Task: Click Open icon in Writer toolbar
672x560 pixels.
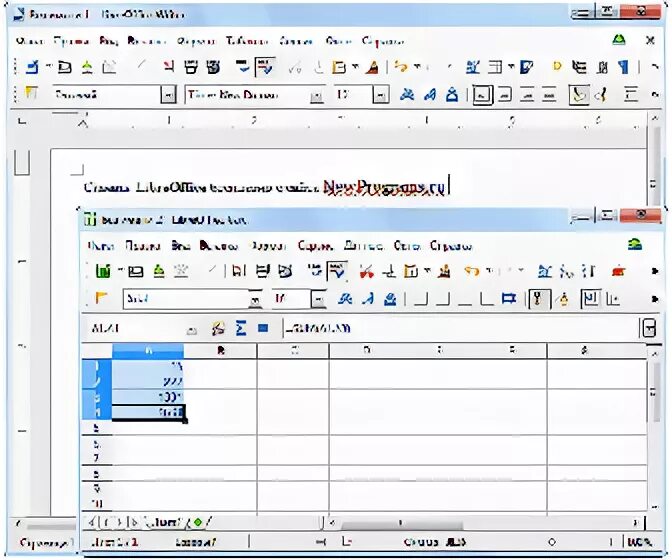Action: (x=65, y=67)
